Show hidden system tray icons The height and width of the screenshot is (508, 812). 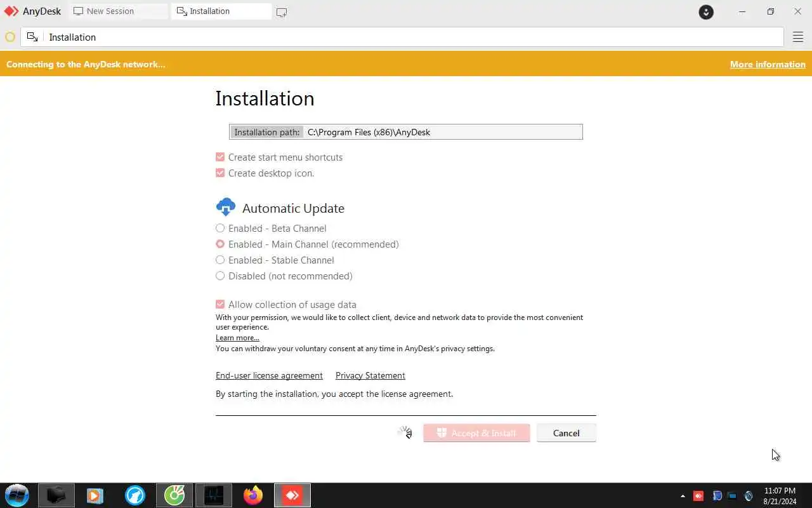click(x=683, y=496)
